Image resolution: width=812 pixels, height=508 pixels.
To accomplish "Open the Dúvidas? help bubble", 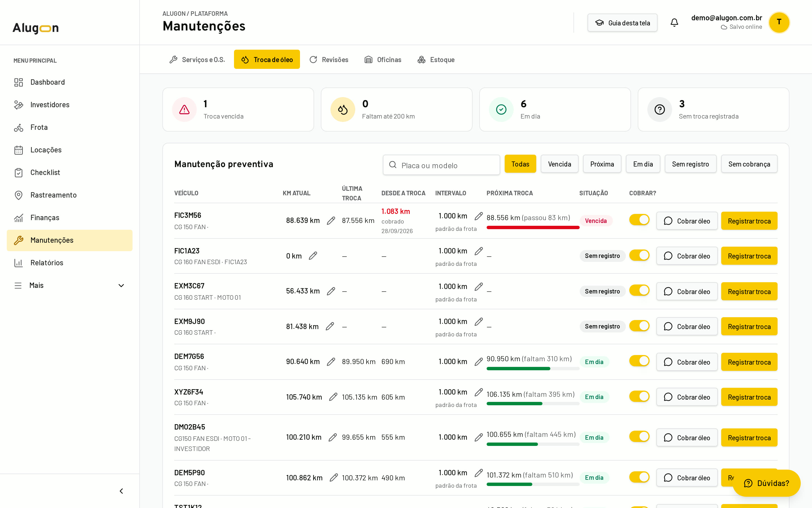I will coord(767,483).
